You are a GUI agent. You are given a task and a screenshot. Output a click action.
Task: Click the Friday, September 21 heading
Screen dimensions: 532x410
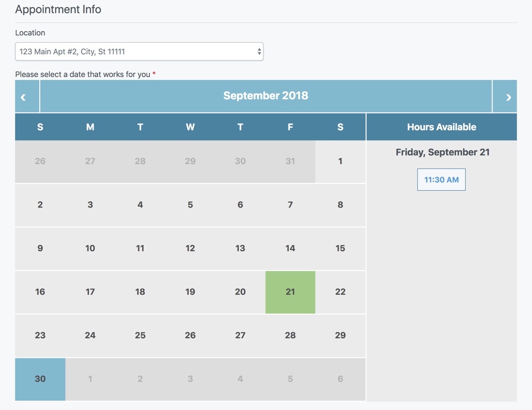pos(441,152)
